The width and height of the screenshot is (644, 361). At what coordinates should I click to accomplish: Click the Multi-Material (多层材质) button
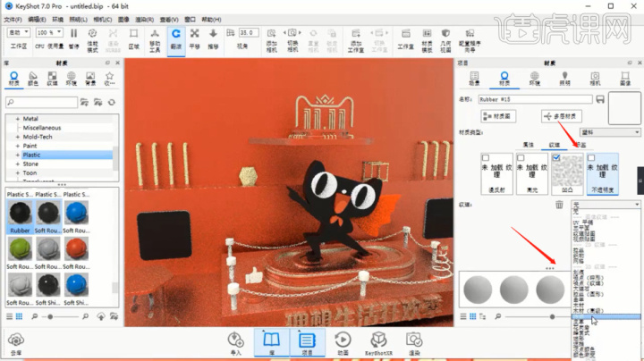561,116
